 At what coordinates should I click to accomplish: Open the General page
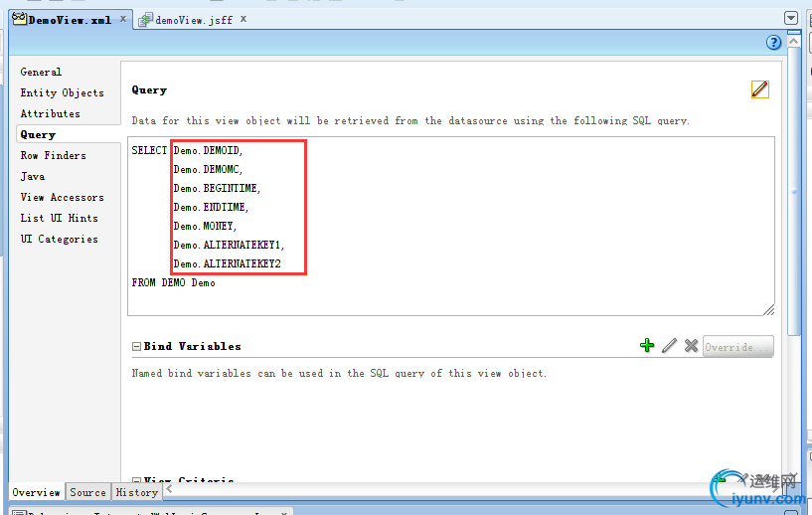(41, 72)
